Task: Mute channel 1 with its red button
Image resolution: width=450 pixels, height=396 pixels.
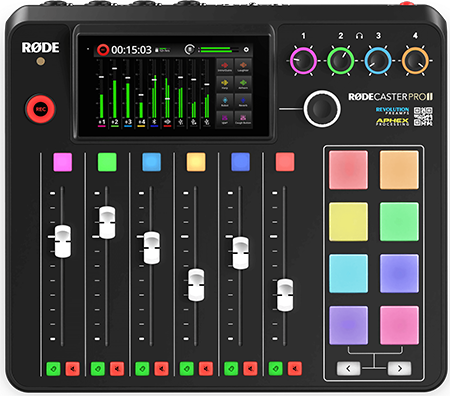Action: point(72,369)
